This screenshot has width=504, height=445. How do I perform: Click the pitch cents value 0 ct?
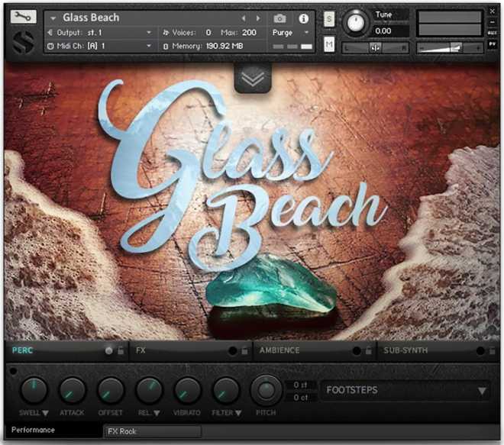coord(301,398)
